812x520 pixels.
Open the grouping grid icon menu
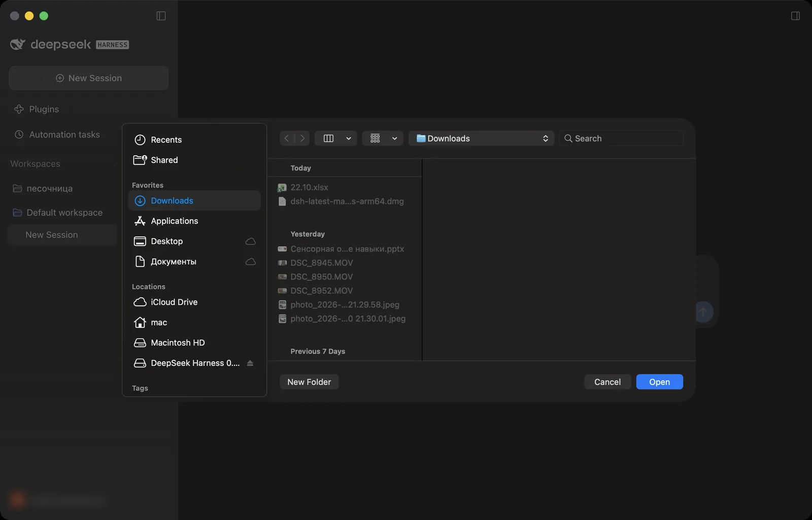tap(375, 138)
